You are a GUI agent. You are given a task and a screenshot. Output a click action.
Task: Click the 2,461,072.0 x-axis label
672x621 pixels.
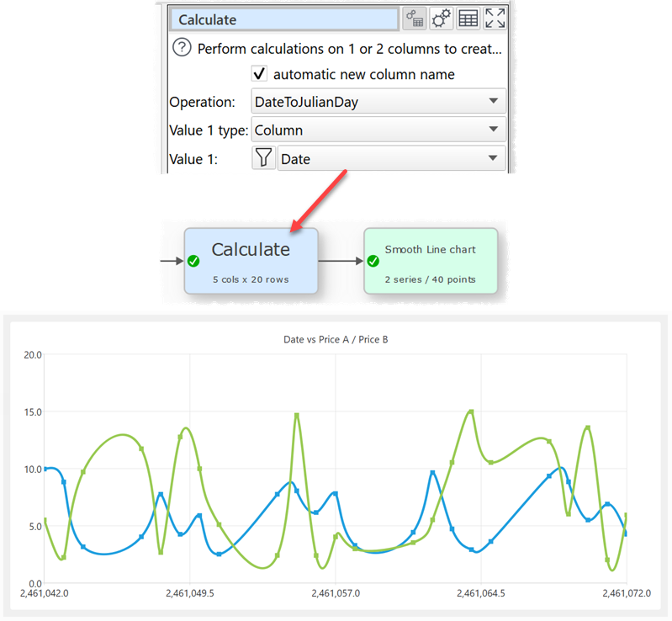(x=627, y=593)
